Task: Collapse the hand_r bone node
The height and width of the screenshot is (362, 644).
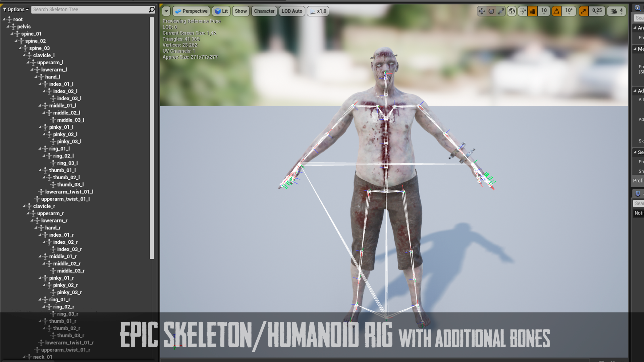Action: [x=36, y=227]
